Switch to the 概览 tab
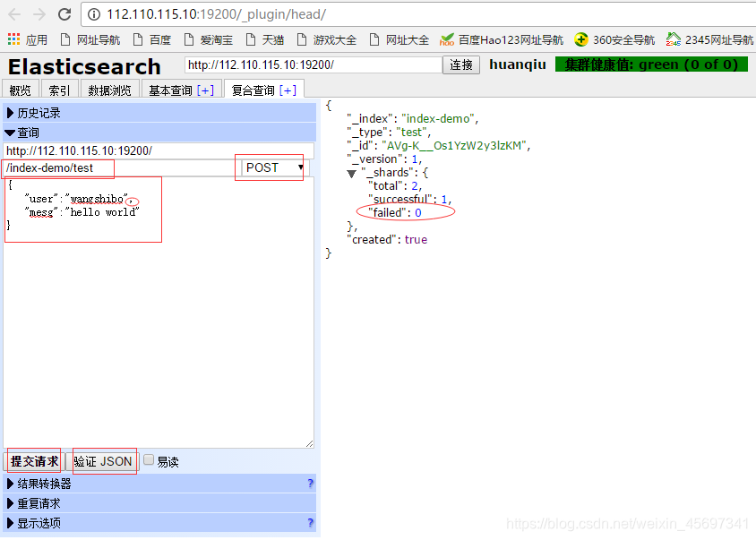This screenshot has height=540, width=756. (x=21, y=90)
